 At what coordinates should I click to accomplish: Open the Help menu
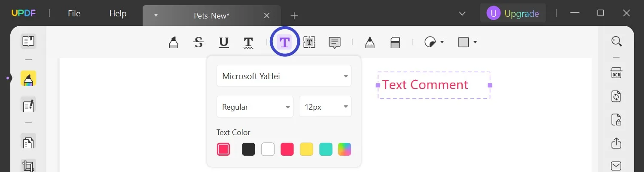tap(118, 14)
